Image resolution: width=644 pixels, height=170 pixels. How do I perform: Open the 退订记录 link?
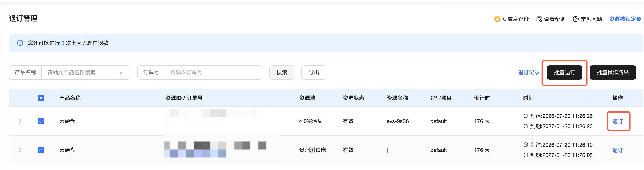coord(529,72)
